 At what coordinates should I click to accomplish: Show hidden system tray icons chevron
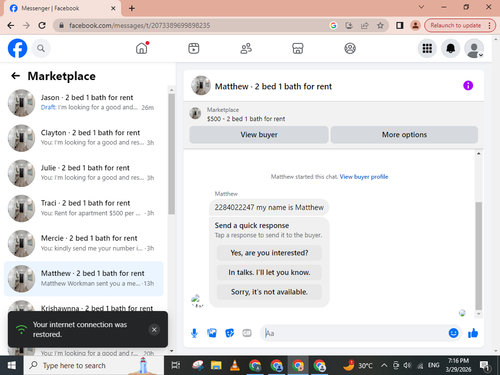click(x=384, y=365)
